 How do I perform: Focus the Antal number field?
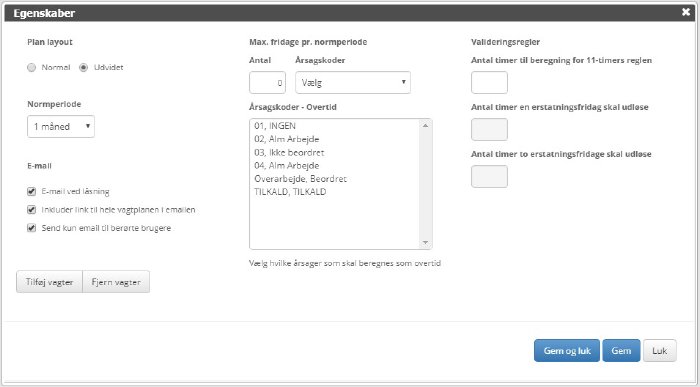click(x=267, y=83)
